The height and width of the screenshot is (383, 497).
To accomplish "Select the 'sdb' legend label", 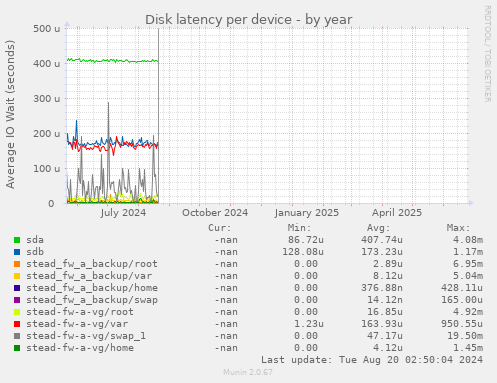I will point(35,252).
